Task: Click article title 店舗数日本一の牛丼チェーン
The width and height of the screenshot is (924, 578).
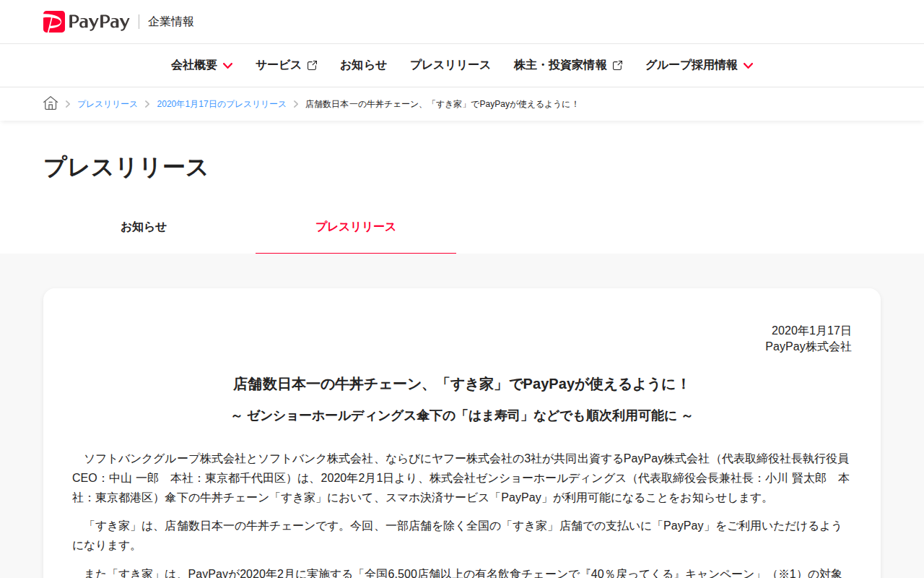Action: (x=462, y=384)
